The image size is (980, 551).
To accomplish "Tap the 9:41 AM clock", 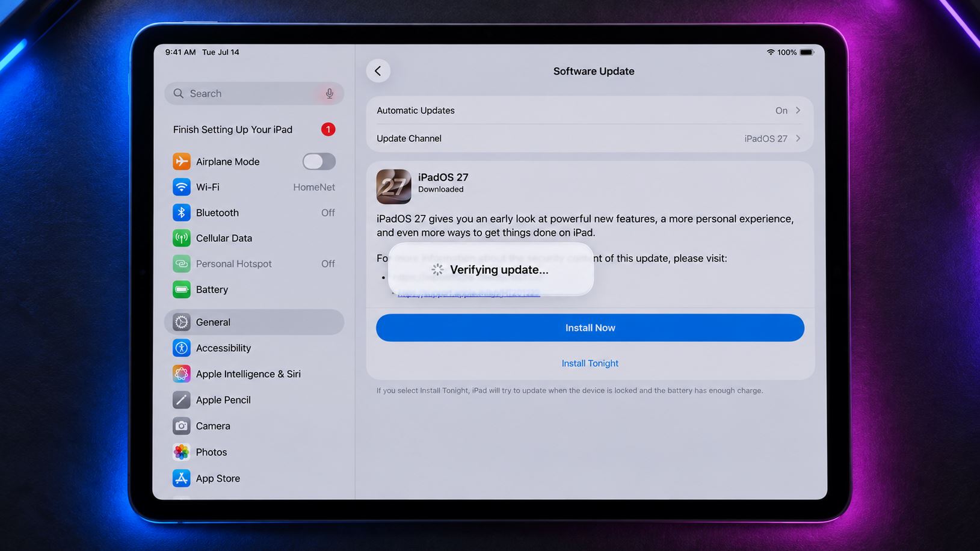I will click(x=180, y=52).
